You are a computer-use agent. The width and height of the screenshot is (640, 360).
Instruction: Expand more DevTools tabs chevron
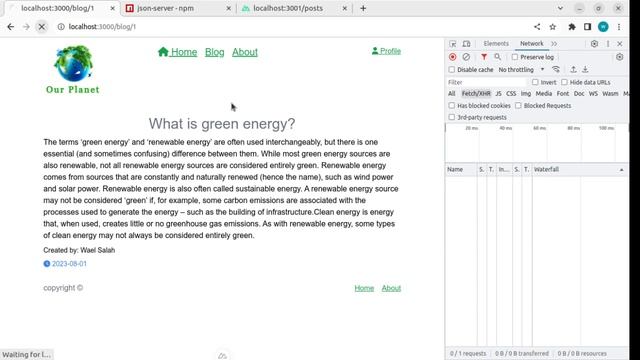(554, 44)
